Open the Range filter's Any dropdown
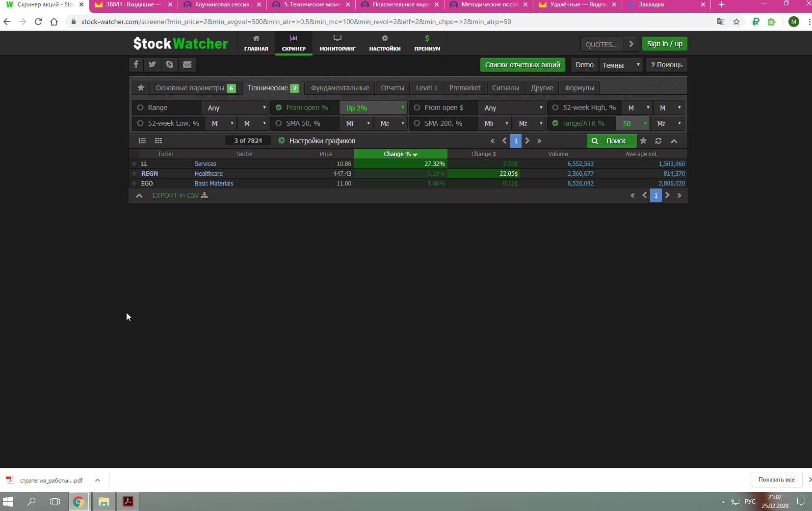Viewport: 812px width, 511px height. pos(235,108)
